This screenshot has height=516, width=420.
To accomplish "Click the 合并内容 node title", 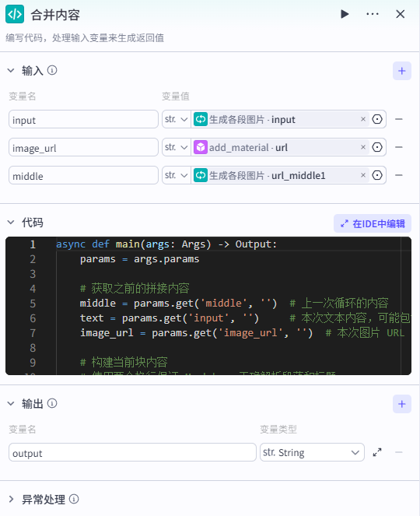I will (55, 15).
